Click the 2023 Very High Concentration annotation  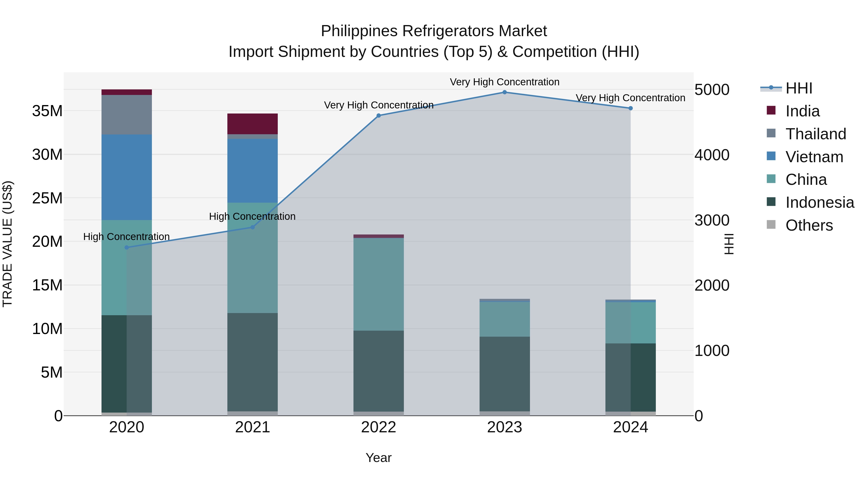504,82
